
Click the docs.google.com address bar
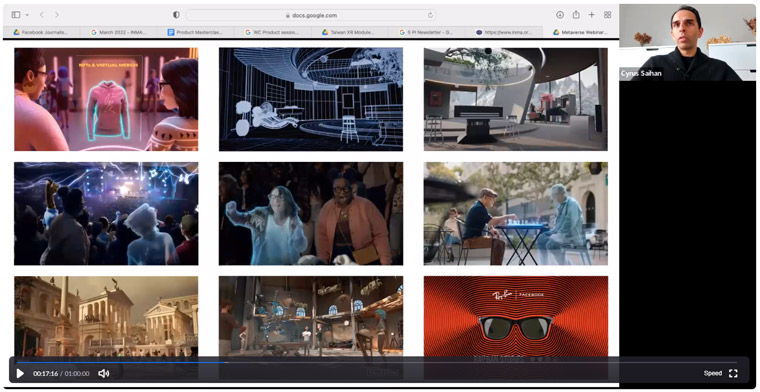[x=311, y=15]
